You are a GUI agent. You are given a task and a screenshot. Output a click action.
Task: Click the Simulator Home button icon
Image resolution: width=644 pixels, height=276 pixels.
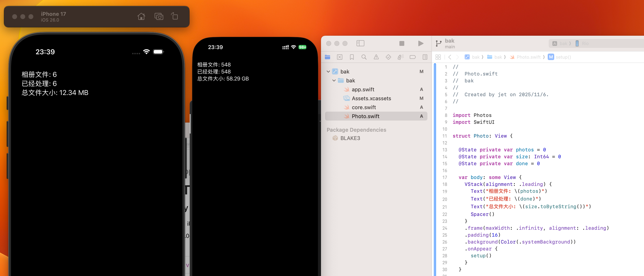click(141, 17)
